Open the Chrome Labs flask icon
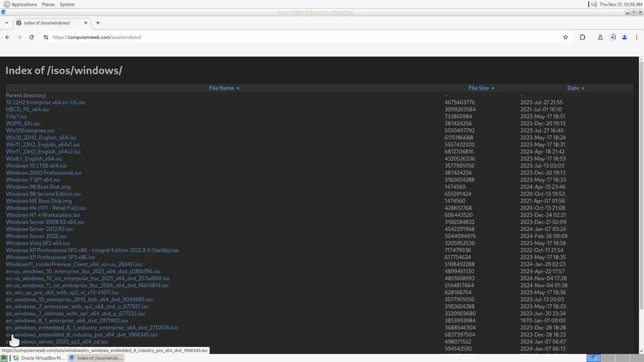The width and height of the screenshot is (644, 362). tap(600, 37)
